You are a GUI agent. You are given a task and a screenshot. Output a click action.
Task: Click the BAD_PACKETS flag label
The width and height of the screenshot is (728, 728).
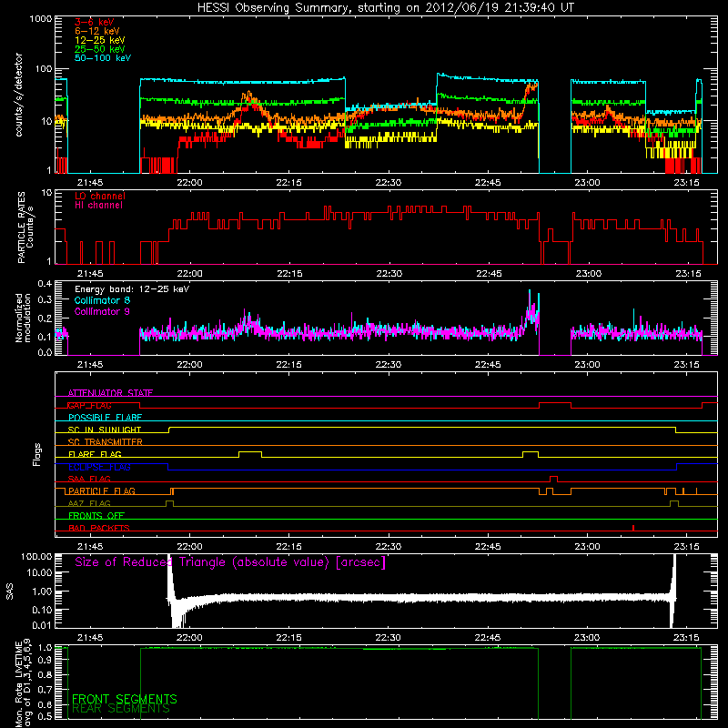click(x=99, y=528)
